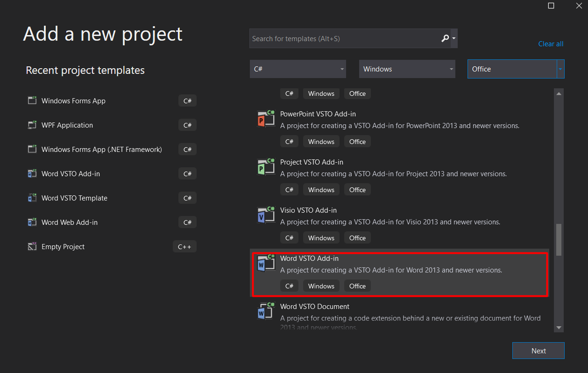The height and width of the screenshot is (373, 588).
Task: Click the Office tag under Word VSTO Add-in
Action: click(x=357, y=286)
